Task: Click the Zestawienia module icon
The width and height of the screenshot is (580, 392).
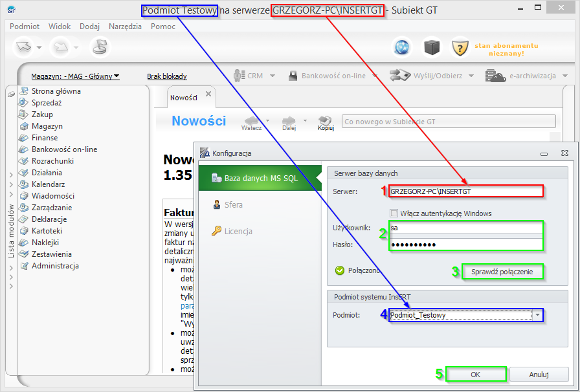Action: (x=24, y=254)
